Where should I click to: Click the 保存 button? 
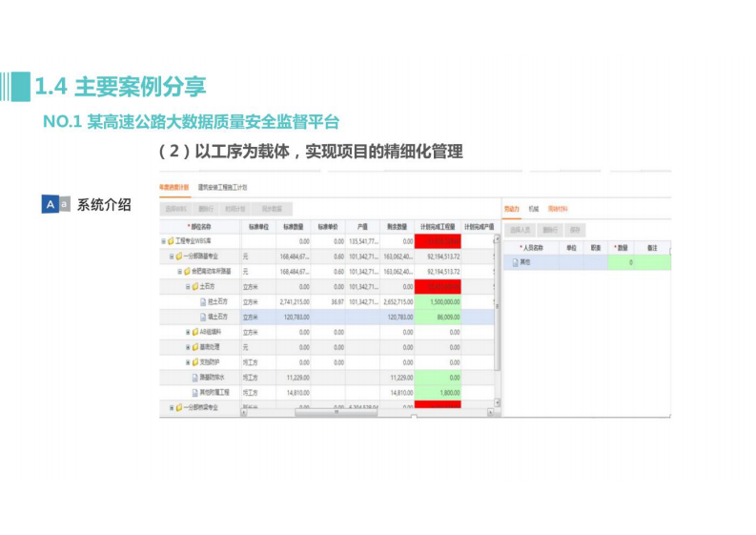pyautogui.click(x=575, y=230)
